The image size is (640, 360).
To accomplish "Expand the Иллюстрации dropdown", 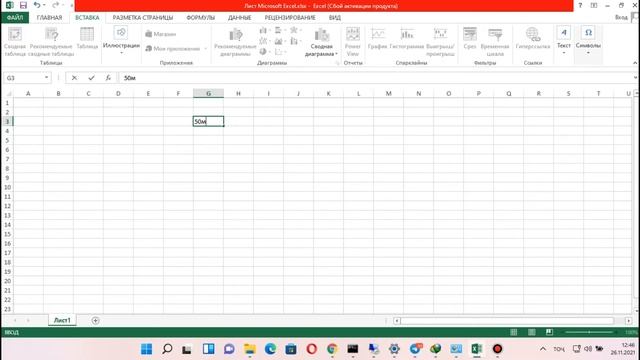I will (x=121, y=40).
